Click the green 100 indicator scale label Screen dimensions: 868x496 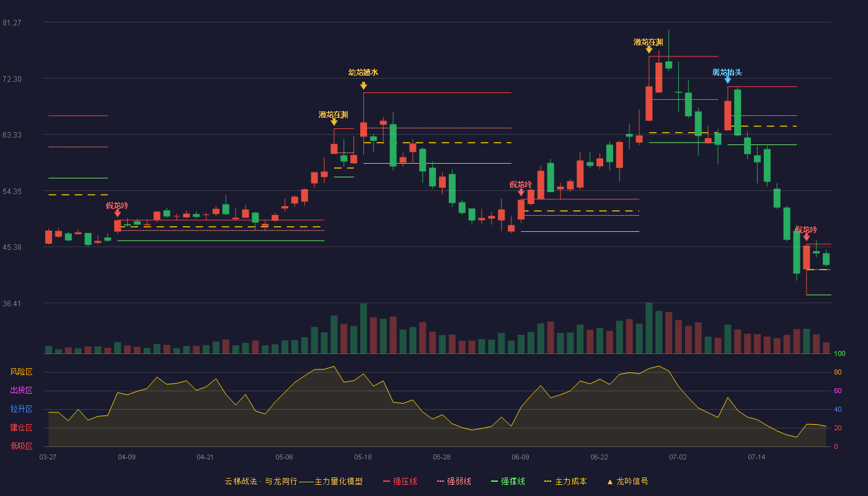[x=839, y=354]
